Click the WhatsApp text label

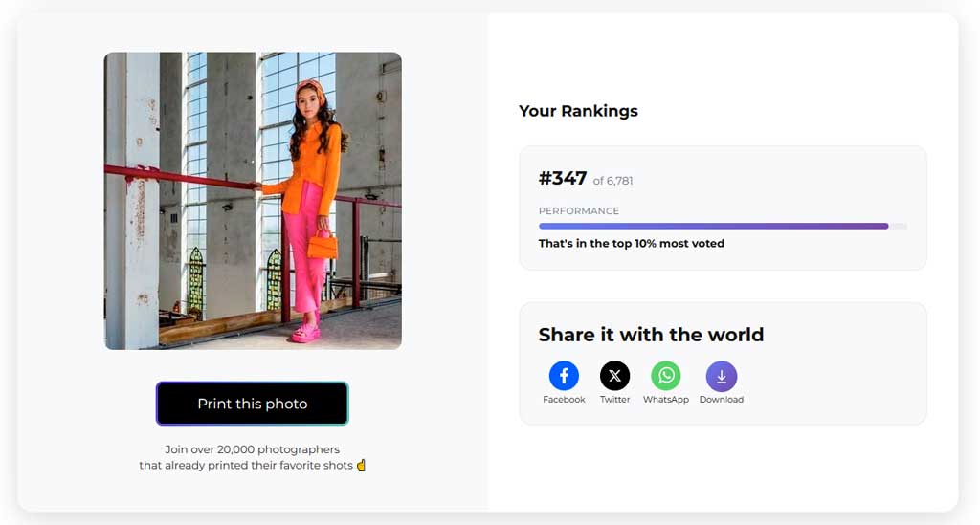pos(666,400)
